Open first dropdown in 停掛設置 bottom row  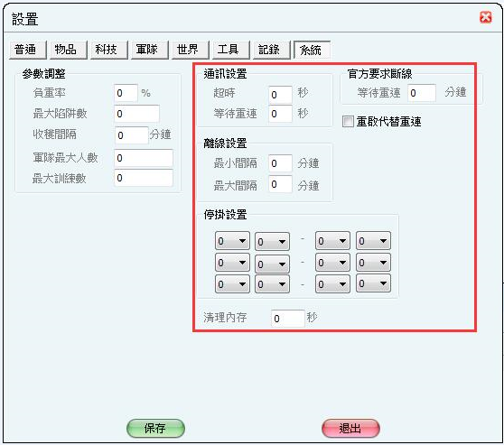pos(232,284)
